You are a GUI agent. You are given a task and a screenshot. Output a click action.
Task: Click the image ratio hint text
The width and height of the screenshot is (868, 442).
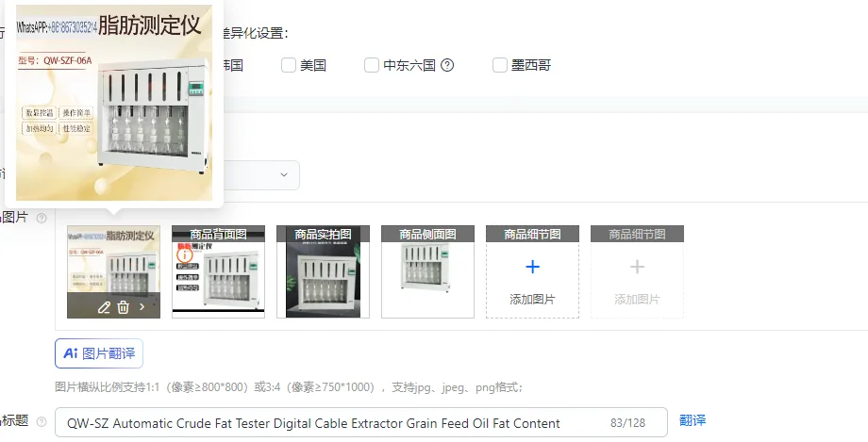point(289,387)
